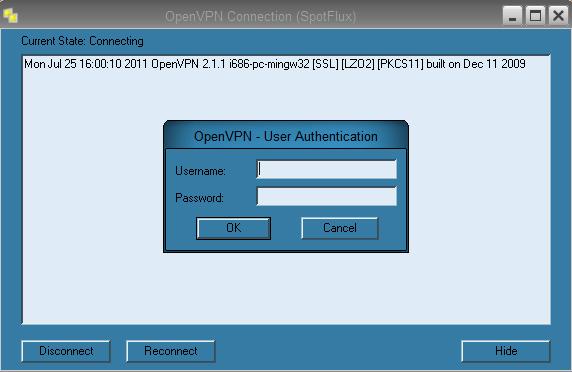Focus the Password input field
The width and height of the screenshot is (572, 372).
pos(326,196)
